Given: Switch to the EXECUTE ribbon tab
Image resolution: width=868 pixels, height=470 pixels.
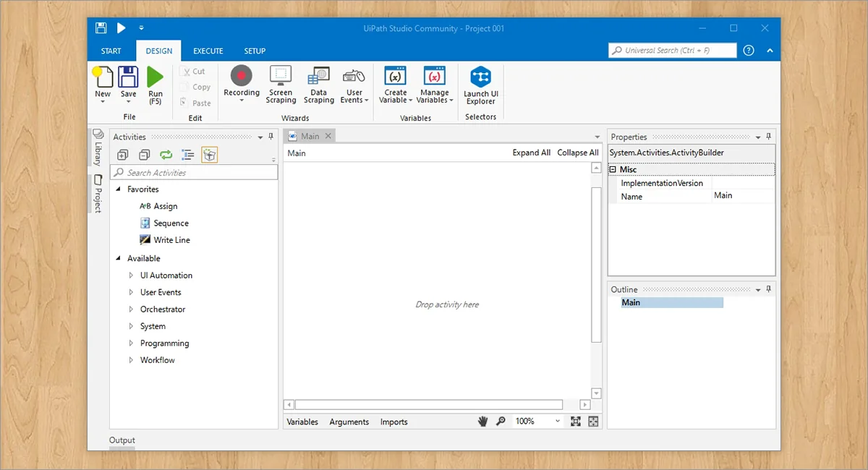Looking at the screenshot, I should click(208, 51).
